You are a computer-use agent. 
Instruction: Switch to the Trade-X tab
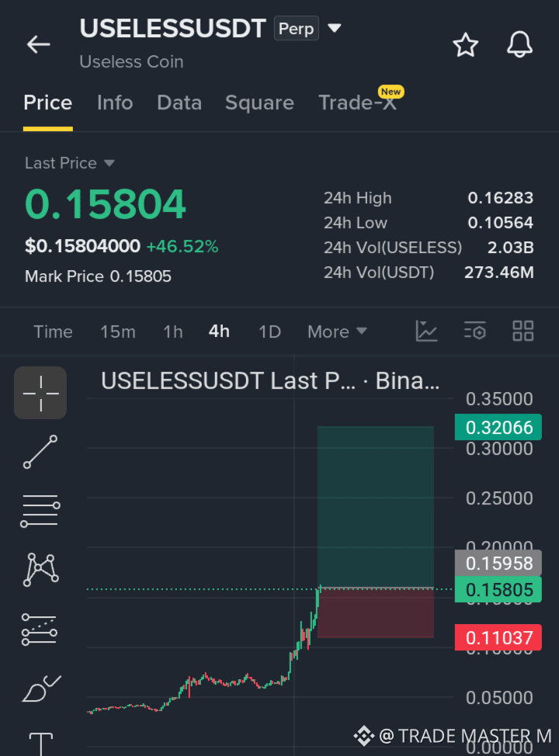coord(357,102)
